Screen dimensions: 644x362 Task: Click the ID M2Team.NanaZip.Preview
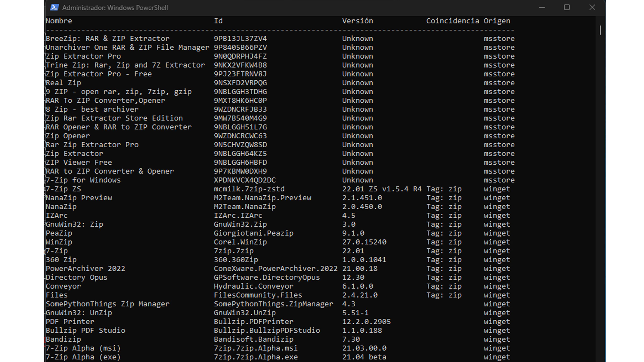pos(262,198)
